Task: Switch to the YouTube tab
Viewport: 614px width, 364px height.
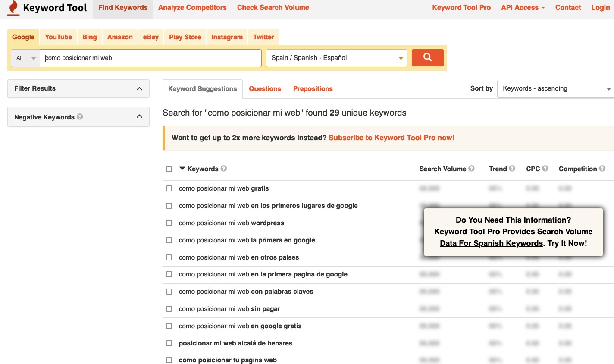Action: pyautogui.click(x=59, y=37)
